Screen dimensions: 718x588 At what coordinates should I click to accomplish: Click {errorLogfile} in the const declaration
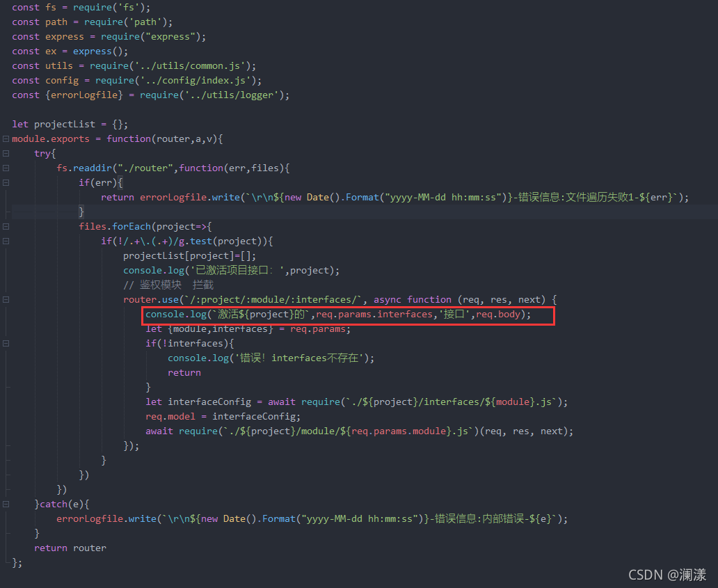pos(84,95)
